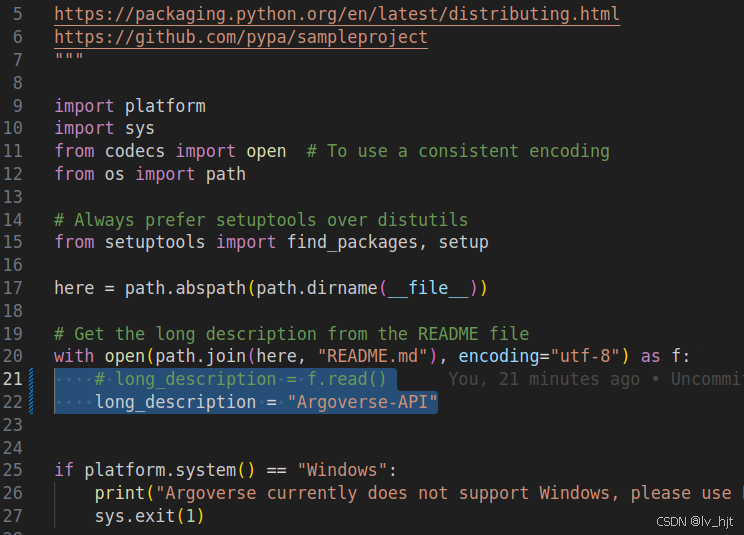The image size is (744, 535).
Task: Click the print statement 'Argoverse currently does not support'
Action: point(413,493)
